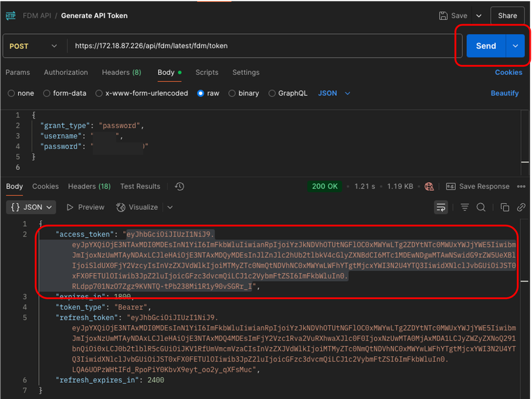Select the form-data body type
This screenshot has height=399, width=532.
click(46, 93)
